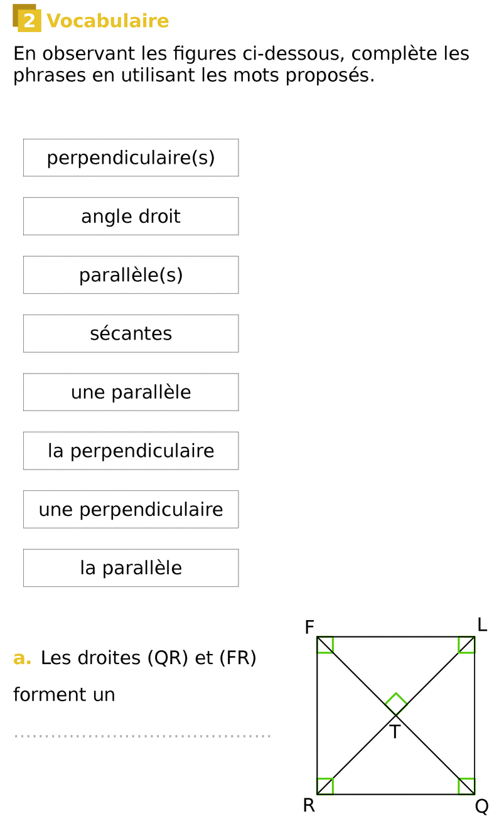Choose the "une perpendiculaire" word box

click(131, 509)
